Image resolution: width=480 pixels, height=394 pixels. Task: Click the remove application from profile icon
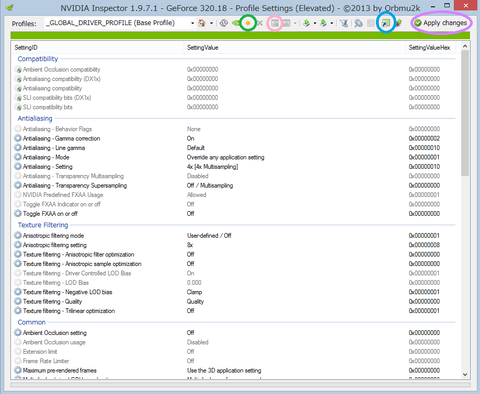click(x=286, y=23)
